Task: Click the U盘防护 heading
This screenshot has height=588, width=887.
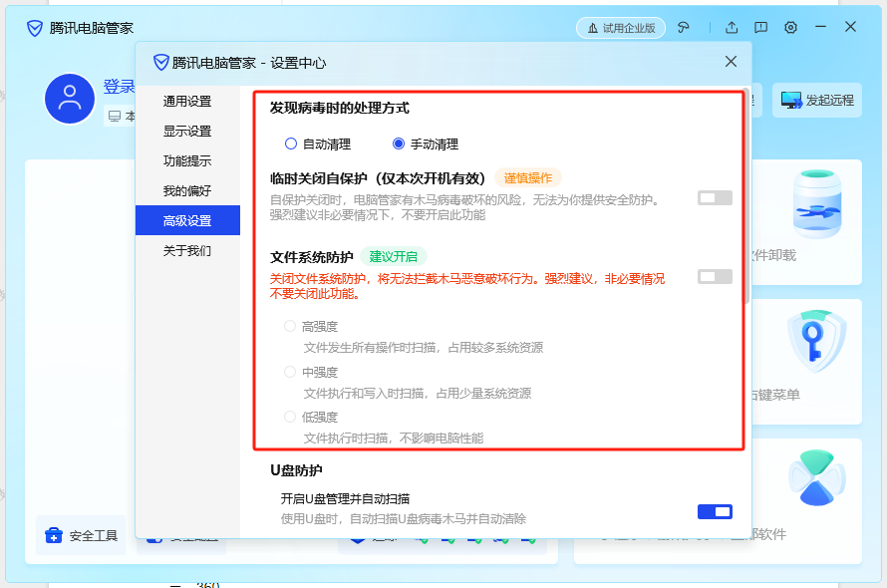Action: click(296, 470)
